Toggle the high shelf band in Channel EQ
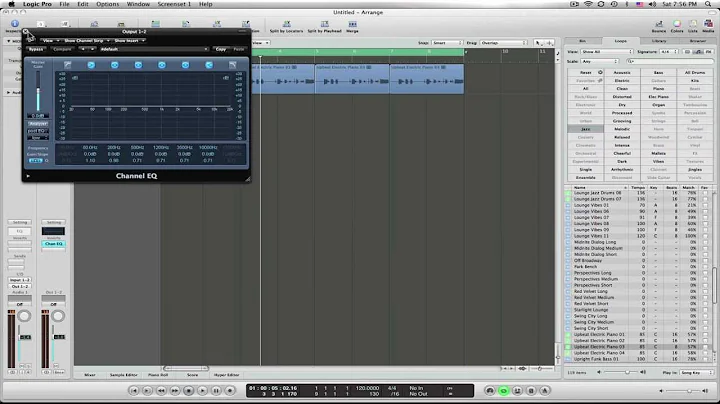The image size is (720, 404). pyautogui.click(x=209, y=65)
